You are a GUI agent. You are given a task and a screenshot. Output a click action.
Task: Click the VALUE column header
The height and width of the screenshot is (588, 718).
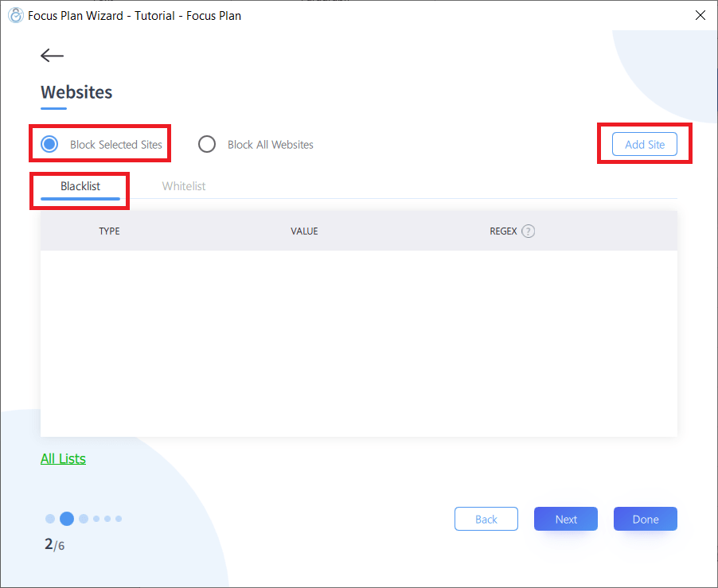point(304,232)
